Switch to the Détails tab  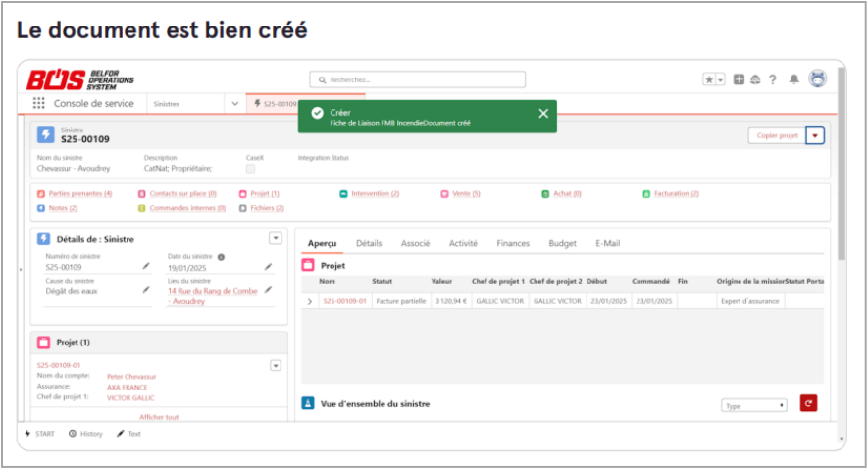click(x=369, y=243)
